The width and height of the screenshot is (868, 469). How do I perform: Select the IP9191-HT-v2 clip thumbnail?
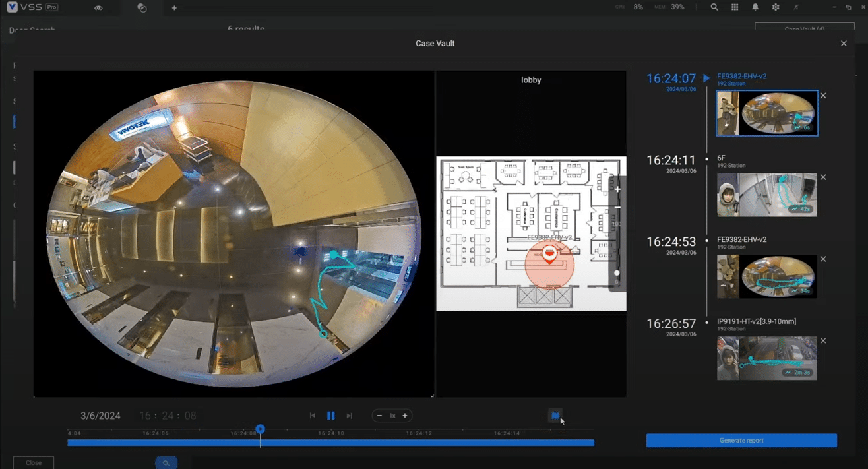pos(766,359)
